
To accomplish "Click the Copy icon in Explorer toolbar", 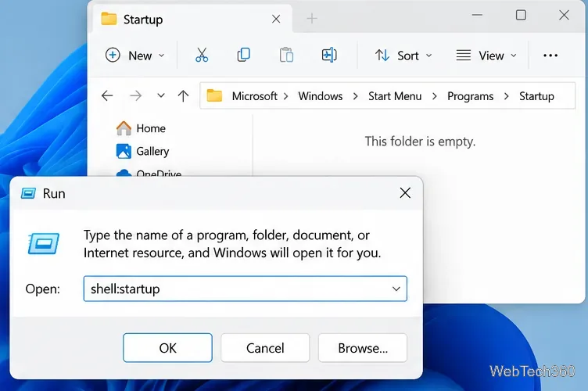I will 244,55.
